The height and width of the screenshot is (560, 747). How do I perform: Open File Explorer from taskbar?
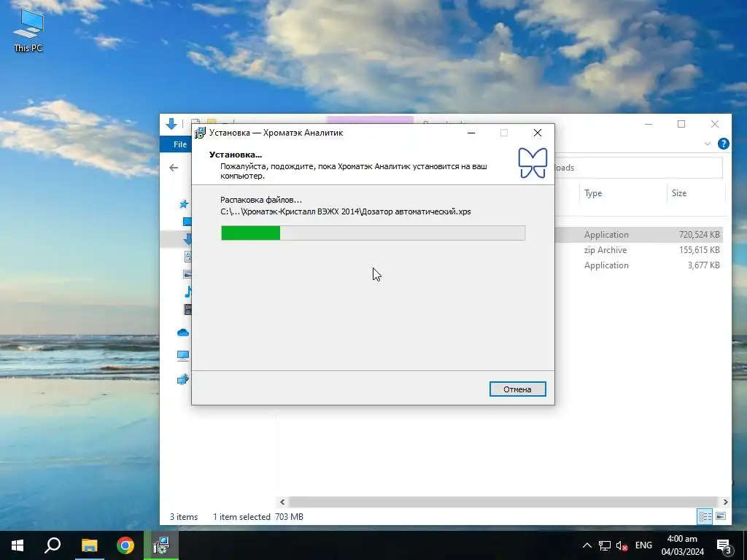click(89, 545)
